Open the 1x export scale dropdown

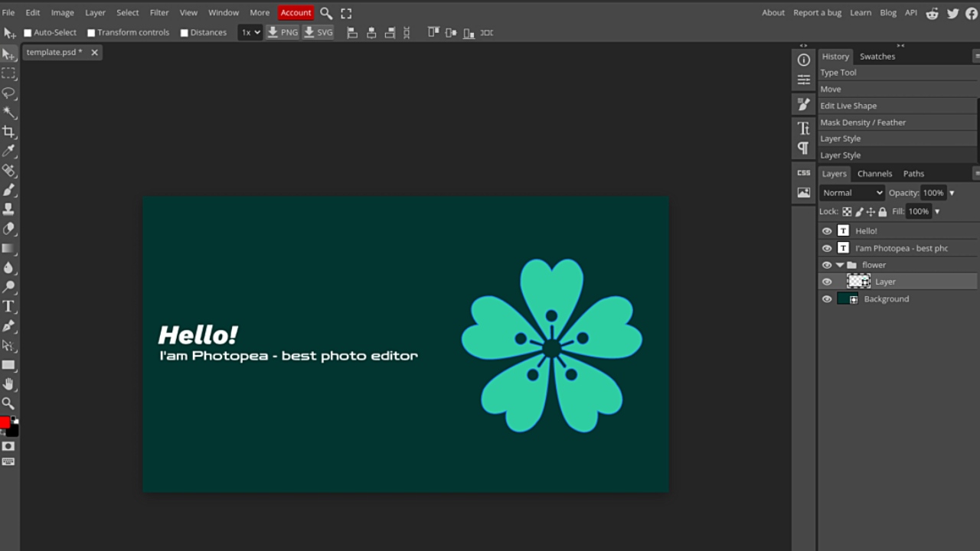250,32
